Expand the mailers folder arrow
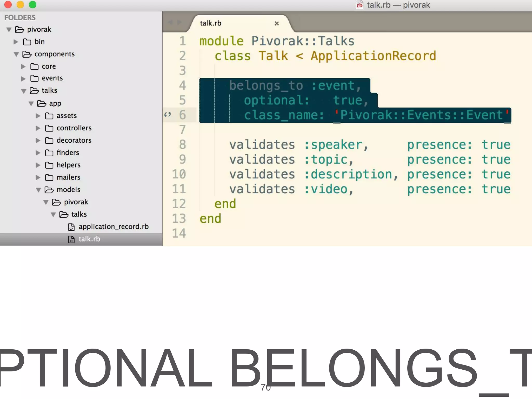This screenshot has width=532, height=399. [x=38, y=177]
